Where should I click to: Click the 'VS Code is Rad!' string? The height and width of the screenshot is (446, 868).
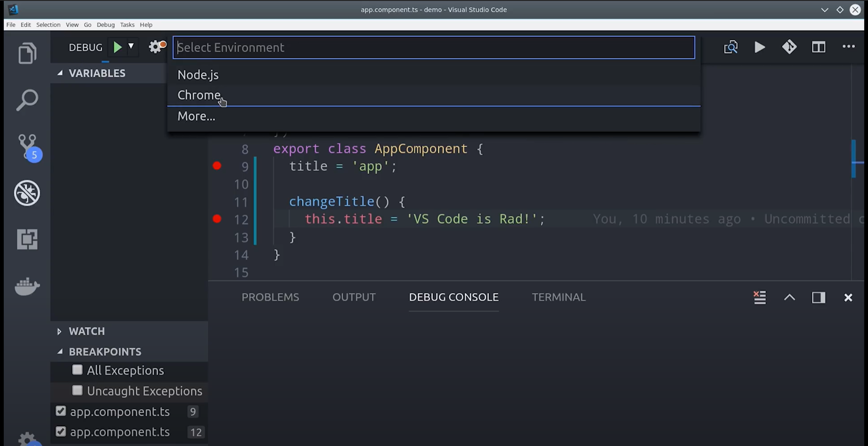point(472,219)
